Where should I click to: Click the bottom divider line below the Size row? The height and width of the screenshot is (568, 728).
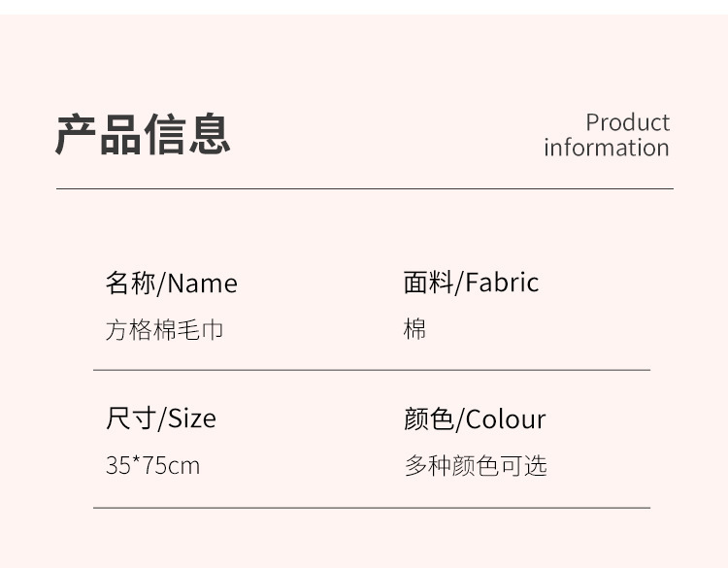click(371, 507)
